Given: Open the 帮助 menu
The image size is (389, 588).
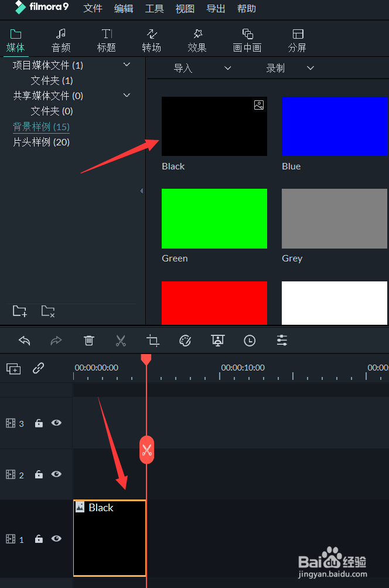Looking at the screenshot, I should pyautogui.click(x=247, y=8).
